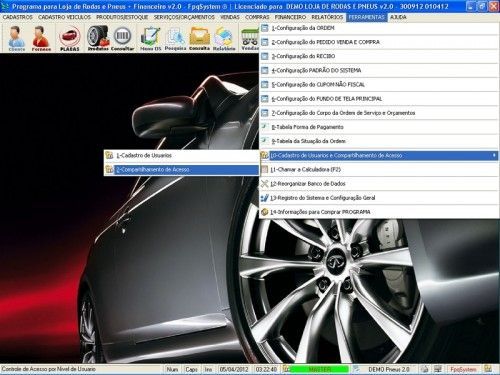
Task: Open the SERVIÇOS/ORÇAMENTOS menu
Action: (x=184, y=17)
